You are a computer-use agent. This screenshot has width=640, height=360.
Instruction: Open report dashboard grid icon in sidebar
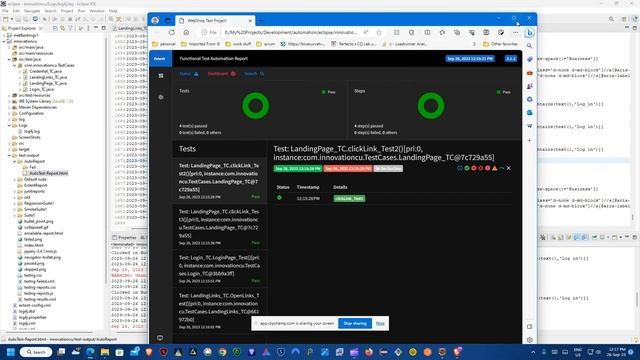161,76
